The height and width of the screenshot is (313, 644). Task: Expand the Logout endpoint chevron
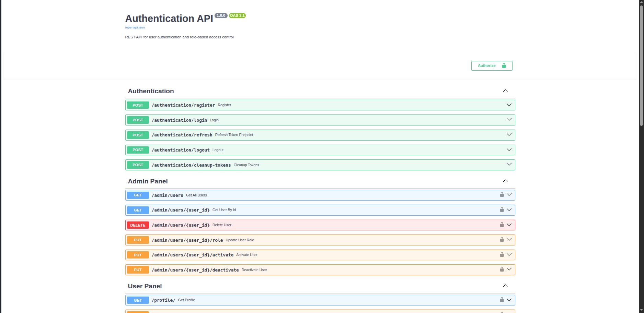tap(509, 150)
